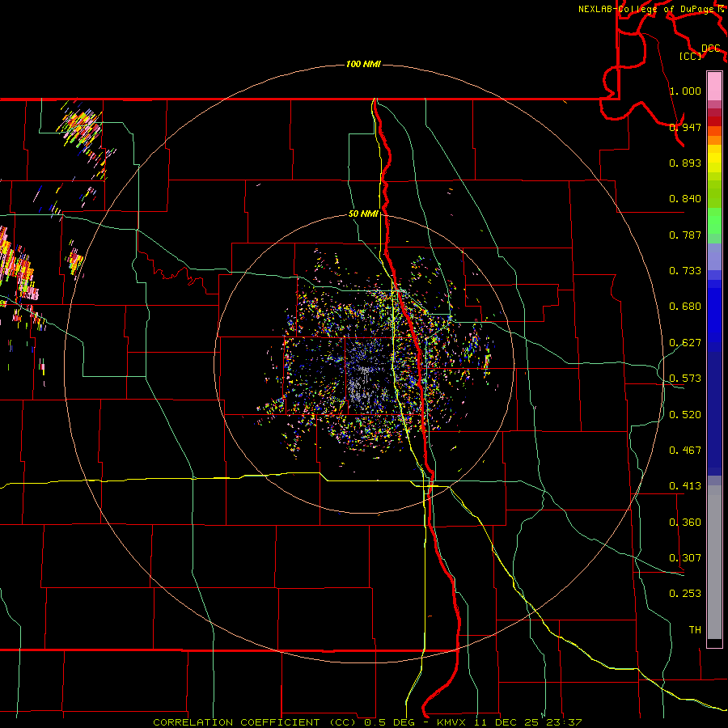Select the 0.520 scale value
The width and height of the screenshot is (728, 728).
click(685, 415)
